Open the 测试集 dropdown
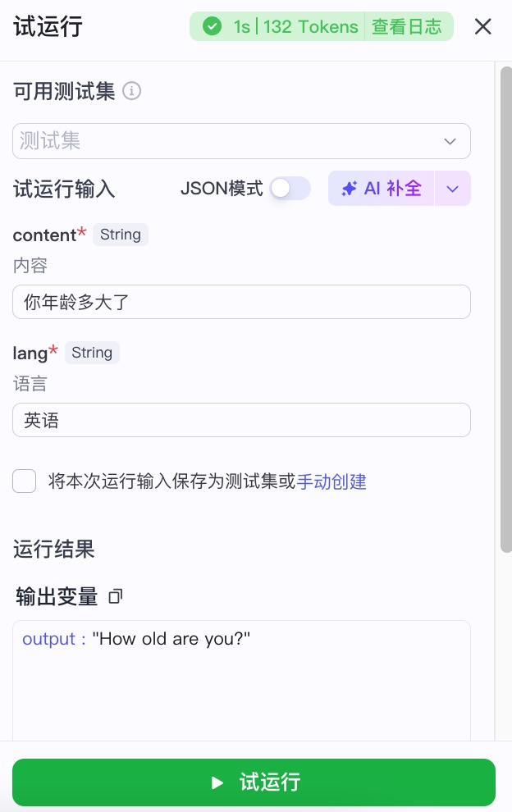 pyautogui.click(x=241, y=141)
